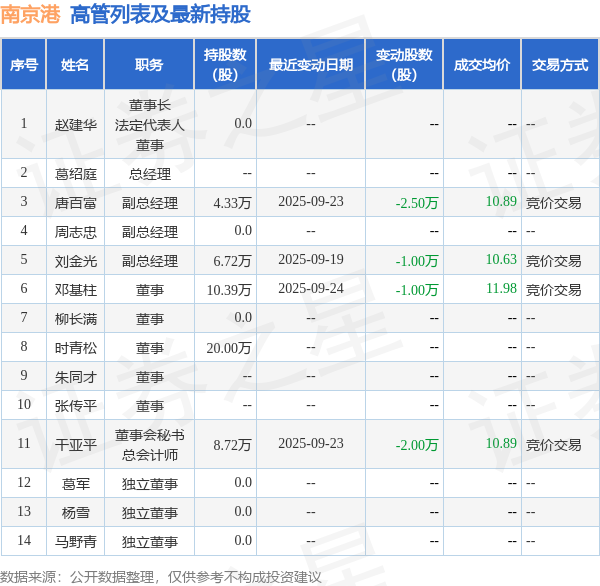Select the name 马野青
600x586 pixels.
point(75,542)
